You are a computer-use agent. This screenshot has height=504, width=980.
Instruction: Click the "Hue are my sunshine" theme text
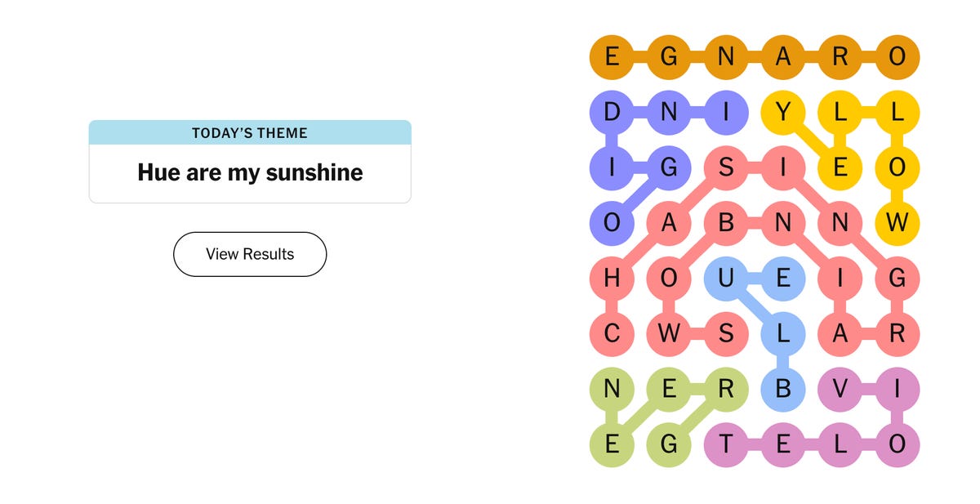[x=250, y=172]
